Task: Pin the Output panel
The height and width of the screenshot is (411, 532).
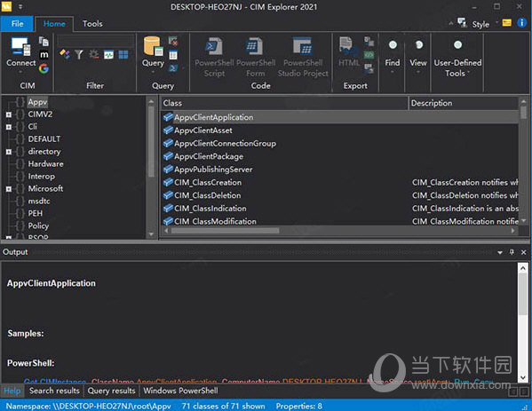Action: click(512, 252)
